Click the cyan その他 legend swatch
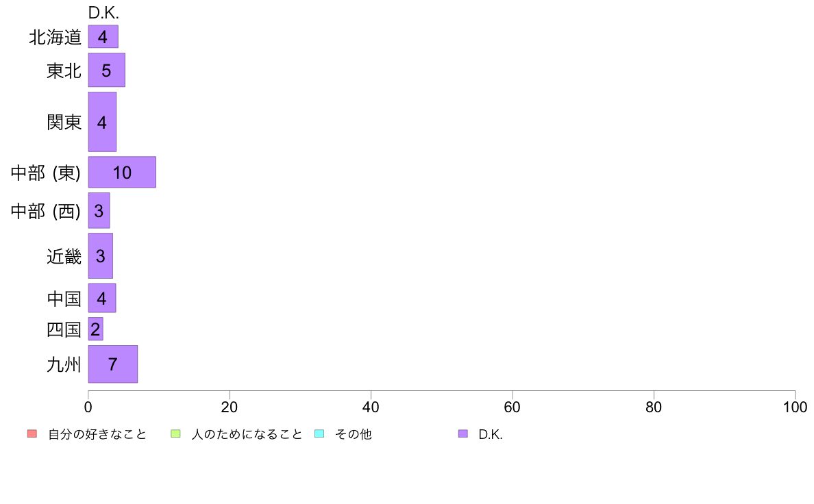Image resolution: width=814 pixels, height=504 pixels. pos(319,434)
